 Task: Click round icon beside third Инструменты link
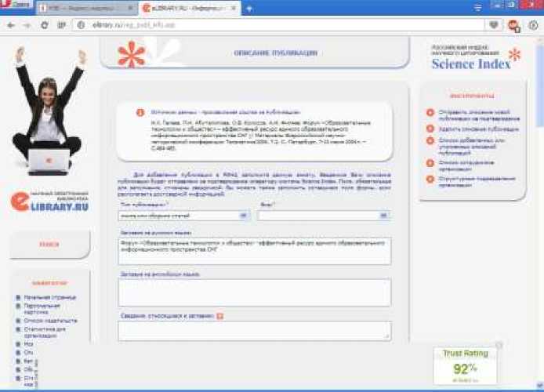point(430,140)
